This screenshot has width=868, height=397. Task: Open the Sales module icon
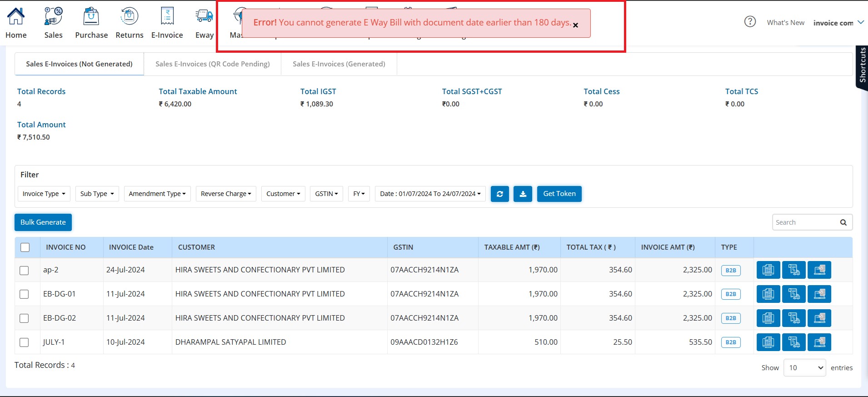(x=53, y=16)
